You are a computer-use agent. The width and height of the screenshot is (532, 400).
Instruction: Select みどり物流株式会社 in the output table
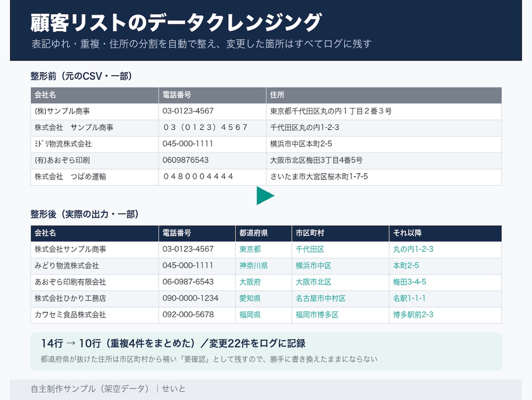pos(95,266)
